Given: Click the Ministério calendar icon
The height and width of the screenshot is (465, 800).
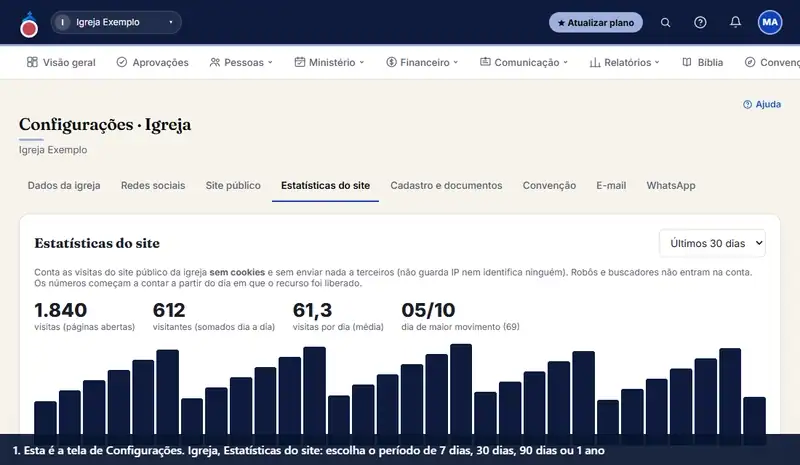Looking at the screenshot, I should click(x=299, y=62).
